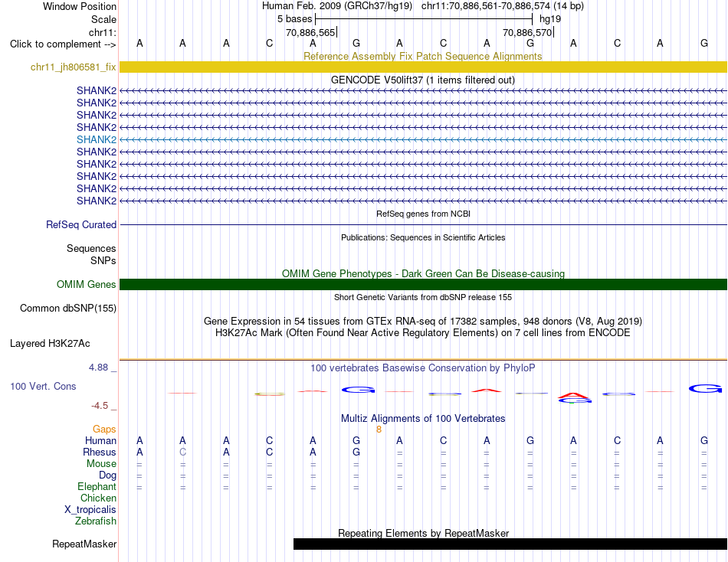Click 'Publications: Sequences in Scientific Articles' title
Viewport: 728px width, 562px height.
(422, 237)
